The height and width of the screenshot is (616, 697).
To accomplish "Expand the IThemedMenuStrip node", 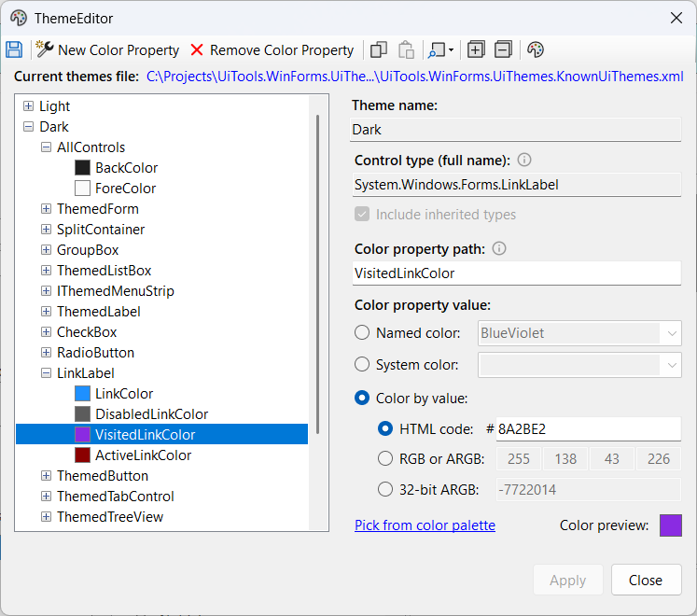I will (x=46, y=291).
